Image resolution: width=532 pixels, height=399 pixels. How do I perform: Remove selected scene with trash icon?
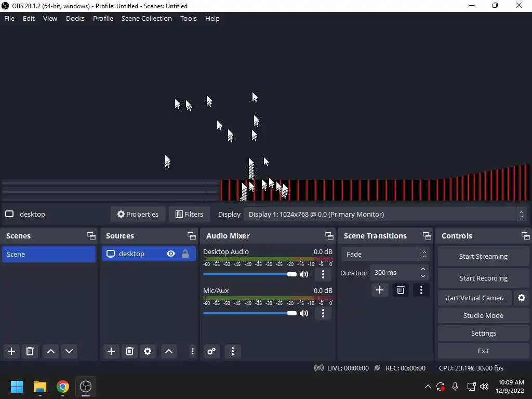[x=30, y=351]
